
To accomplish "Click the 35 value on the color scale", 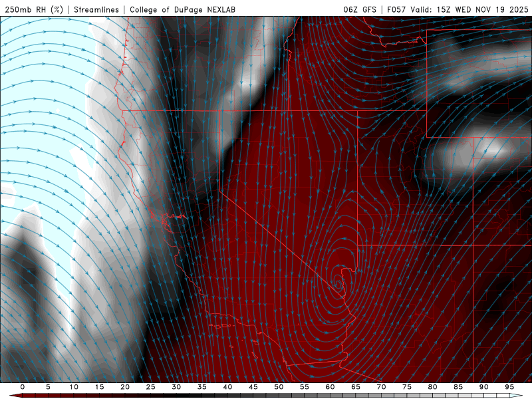I will (202, 387).
